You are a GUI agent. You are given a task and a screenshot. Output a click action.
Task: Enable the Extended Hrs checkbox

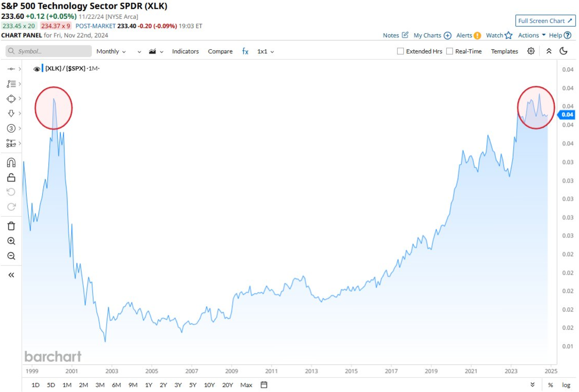click(400, 51)
